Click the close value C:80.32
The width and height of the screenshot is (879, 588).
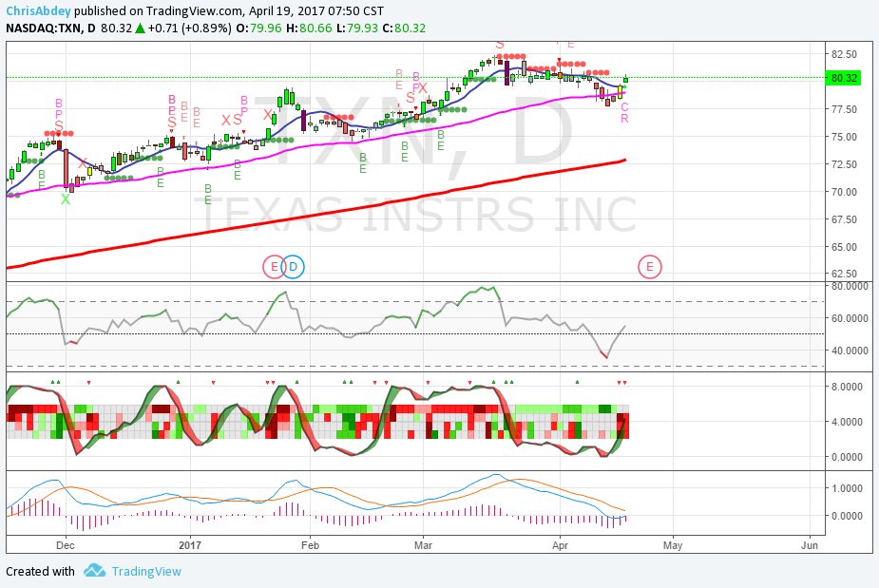(404, 28)
